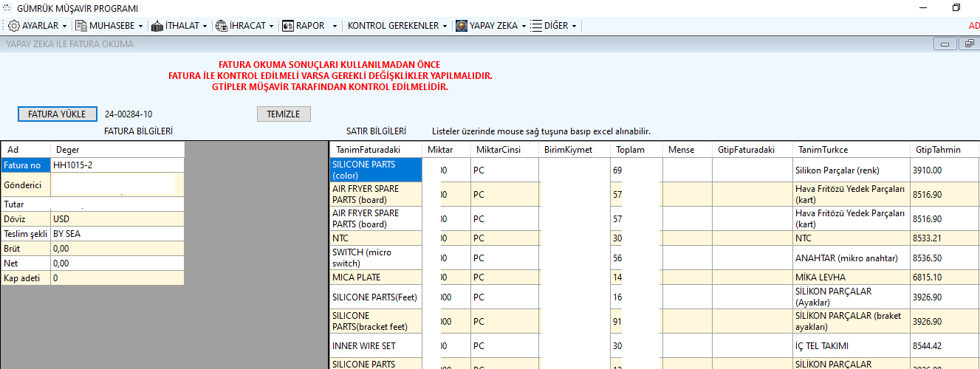Select the MICA PLATE cell
The width and height of the screenshot is (980, 369).
tap(376, 277)
